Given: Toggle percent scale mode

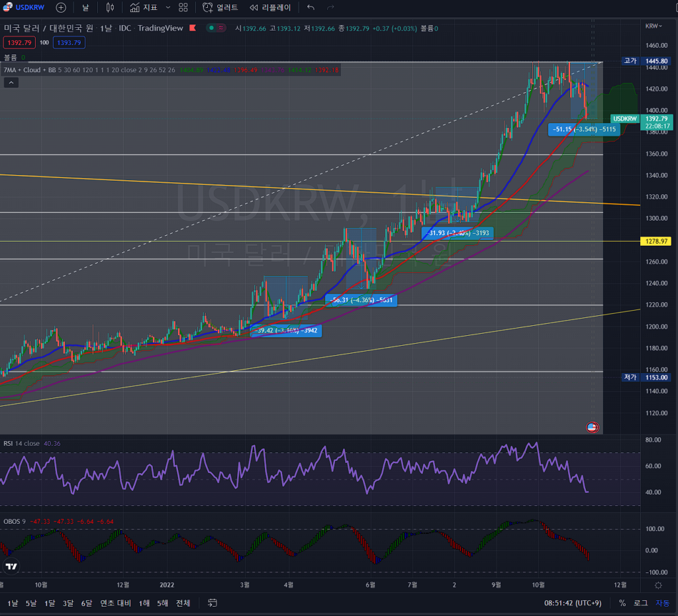Looking at the screenshot, I should tap(622, 603).
